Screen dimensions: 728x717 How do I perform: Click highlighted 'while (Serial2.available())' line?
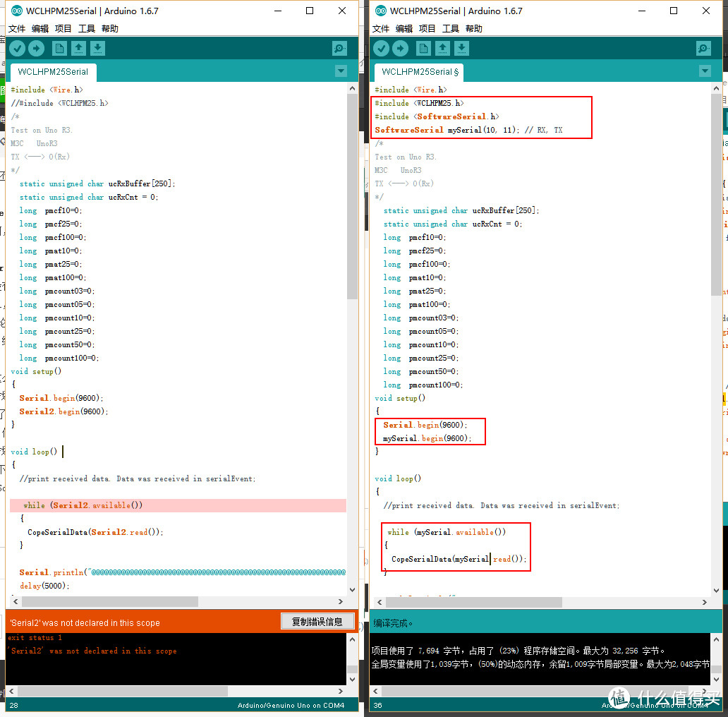coord(178,505)
